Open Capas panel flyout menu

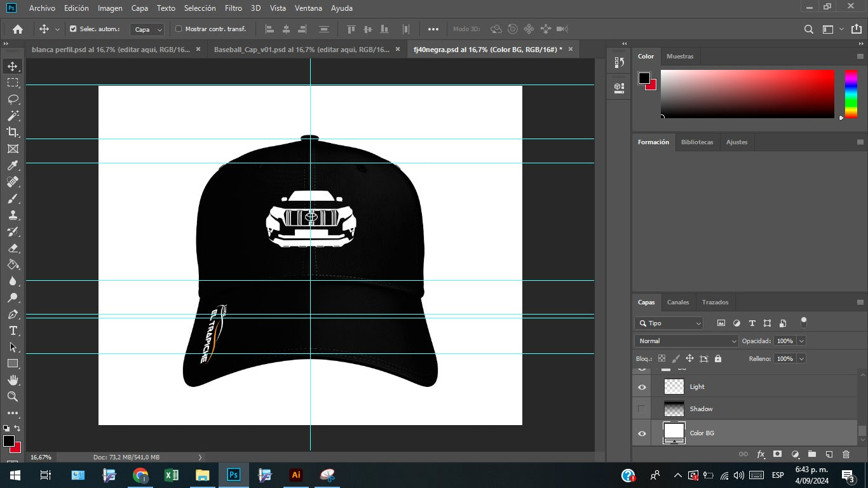click(860, 302)
